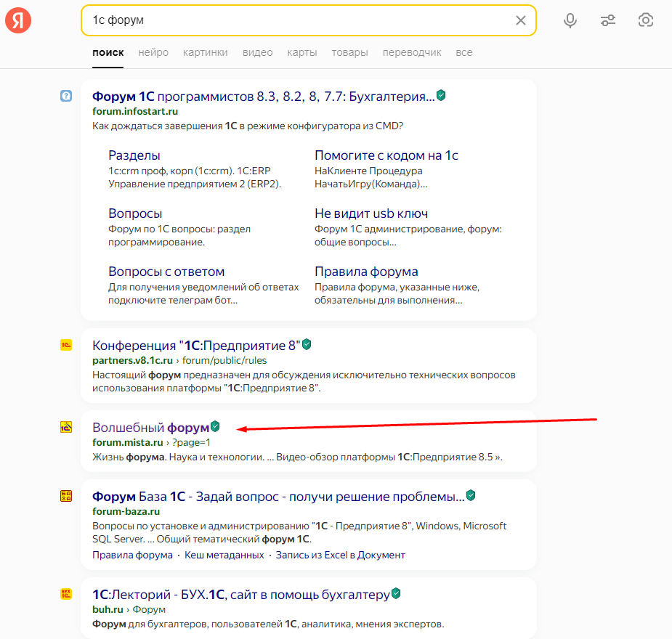Viewport: 672px width, 639px height.
Task: Click the Yandex logo icon
Action: [18, 20]
